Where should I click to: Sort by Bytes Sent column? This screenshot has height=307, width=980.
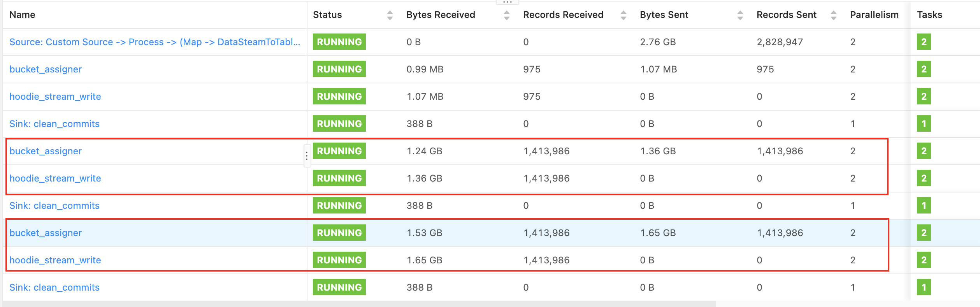pyautogui.click(x=740, y=15)
